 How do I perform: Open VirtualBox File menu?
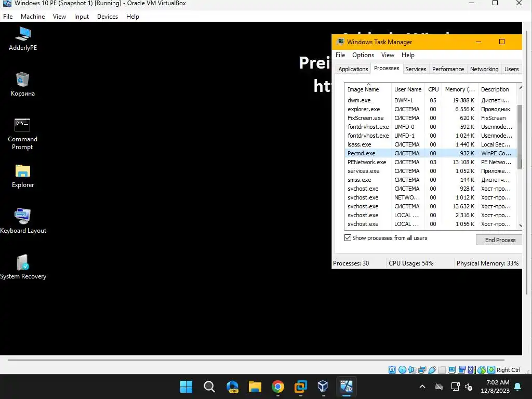point(8,16)
